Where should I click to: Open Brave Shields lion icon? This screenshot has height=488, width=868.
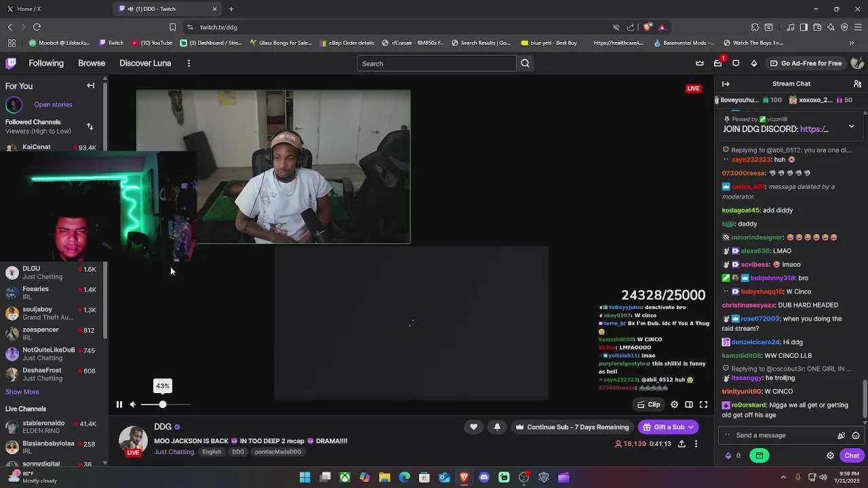pos(648,27)
